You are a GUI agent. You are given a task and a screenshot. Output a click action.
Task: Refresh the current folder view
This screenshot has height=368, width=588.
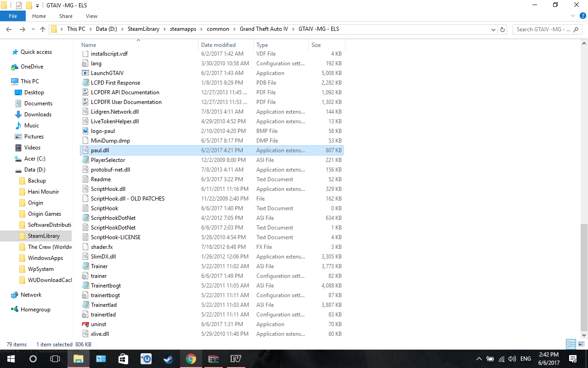tap(503, 29)
